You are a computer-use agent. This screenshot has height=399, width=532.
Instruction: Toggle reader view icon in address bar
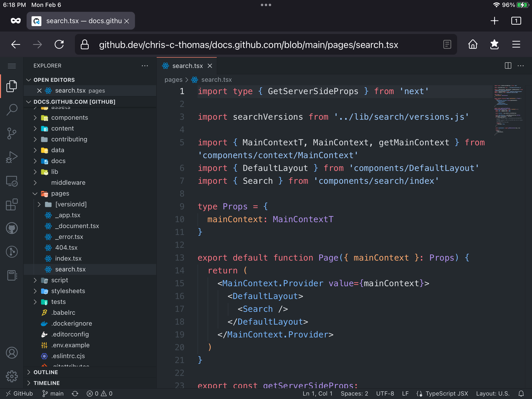point(447,45)
